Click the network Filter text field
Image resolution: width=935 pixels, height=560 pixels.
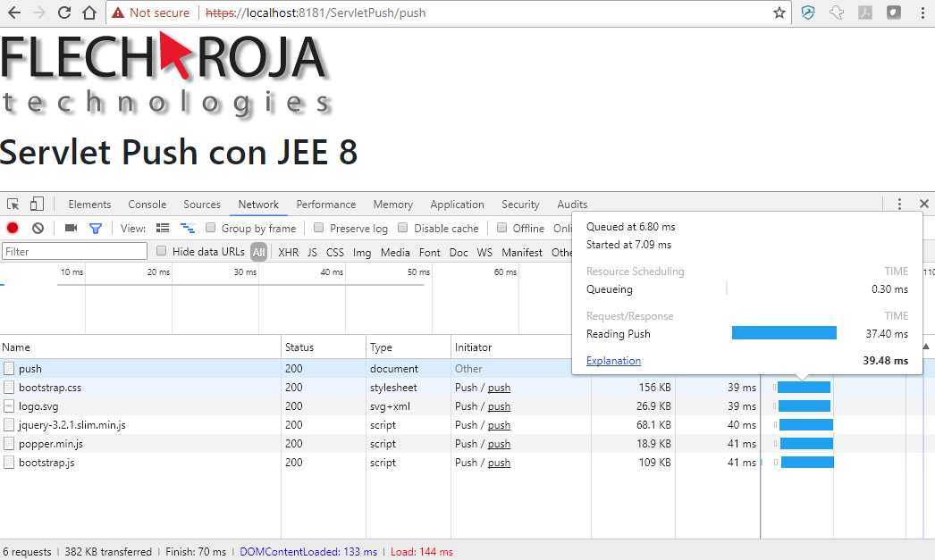point(74,252)
